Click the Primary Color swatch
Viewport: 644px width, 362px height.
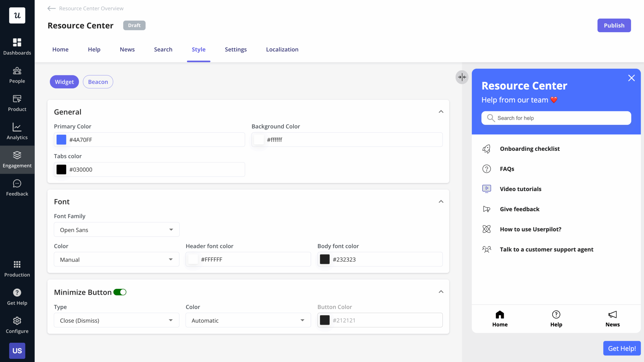(61, 139)
